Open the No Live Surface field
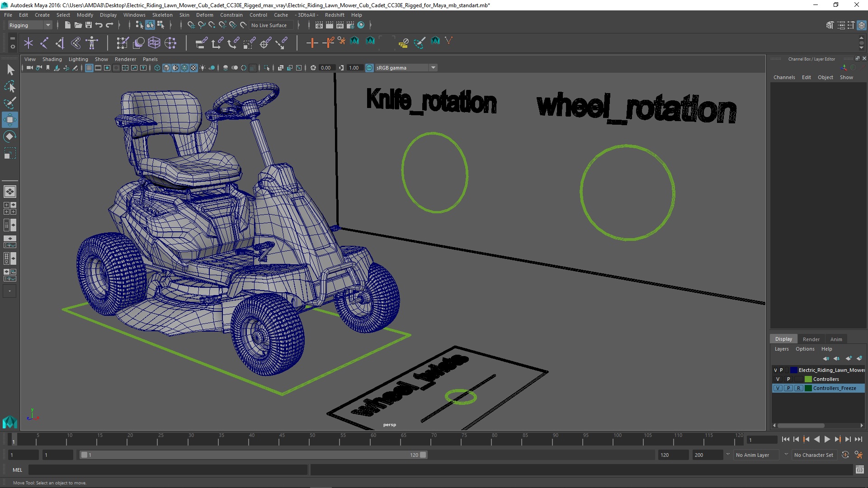 click(x=272, y=25)
